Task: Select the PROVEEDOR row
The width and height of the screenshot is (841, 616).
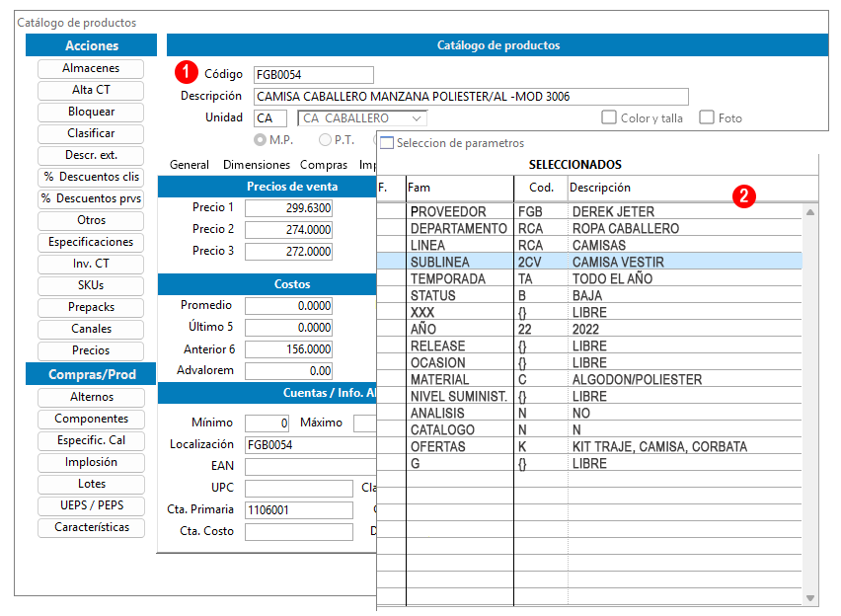Action: 589,212
